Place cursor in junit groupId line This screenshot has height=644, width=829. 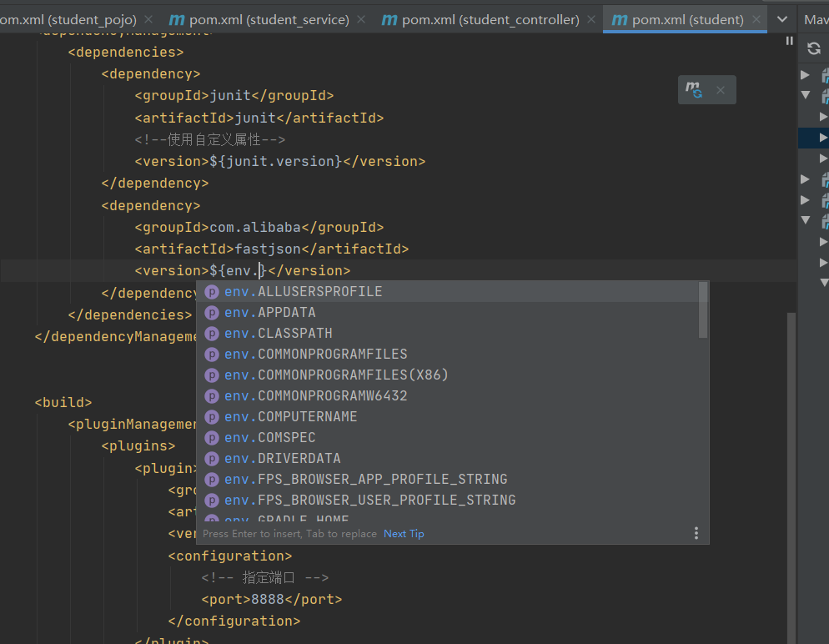(x=234, y=96)
